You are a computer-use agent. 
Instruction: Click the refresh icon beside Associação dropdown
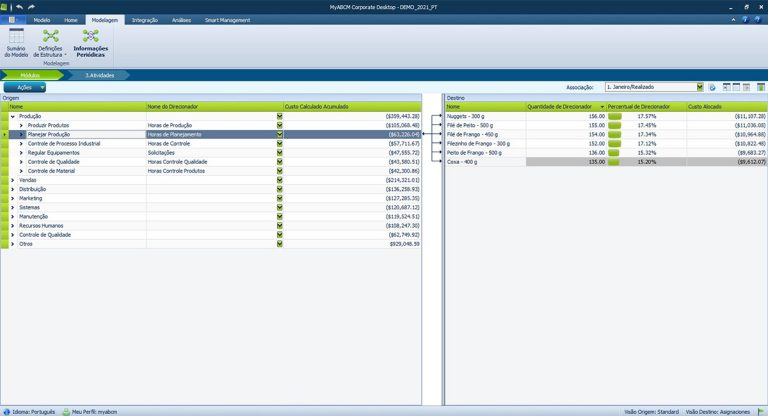point(713,88)
